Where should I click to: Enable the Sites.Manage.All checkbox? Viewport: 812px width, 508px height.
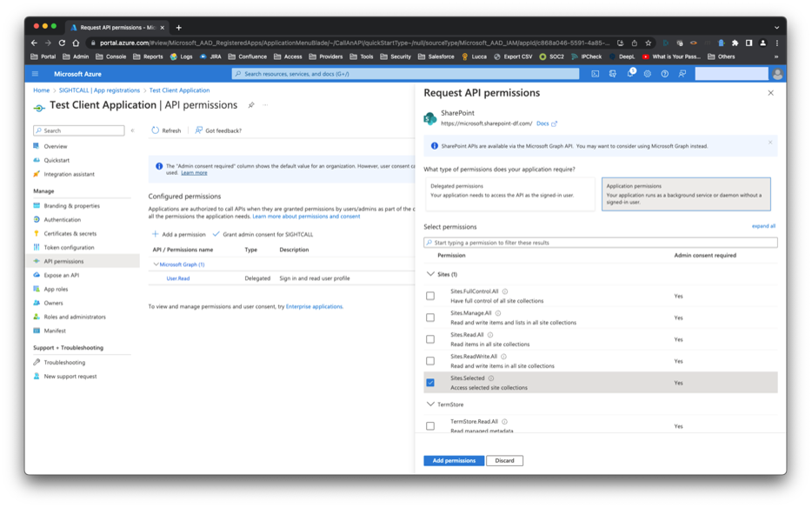coord(430,317)
